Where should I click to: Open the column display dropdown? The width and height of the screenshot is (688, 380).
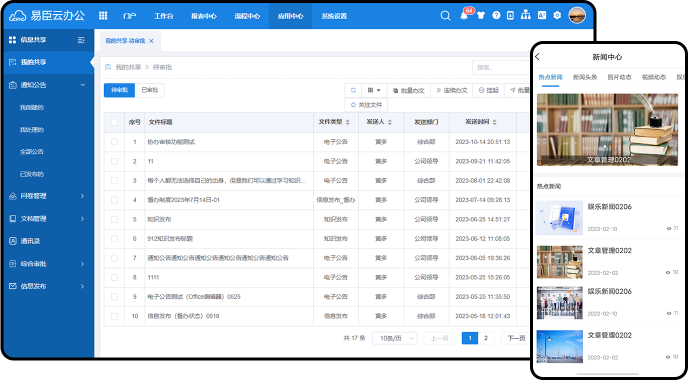[x=374, y=90]
